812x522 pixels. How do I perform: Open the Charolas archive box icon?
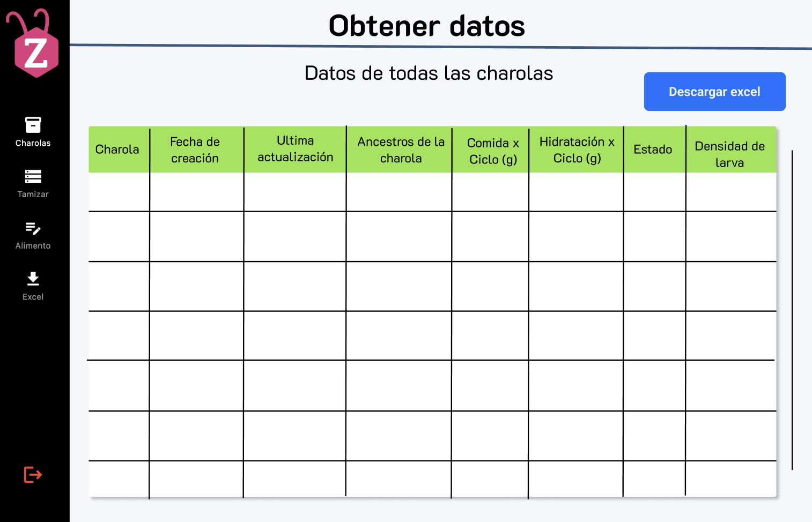click(33, 125)
